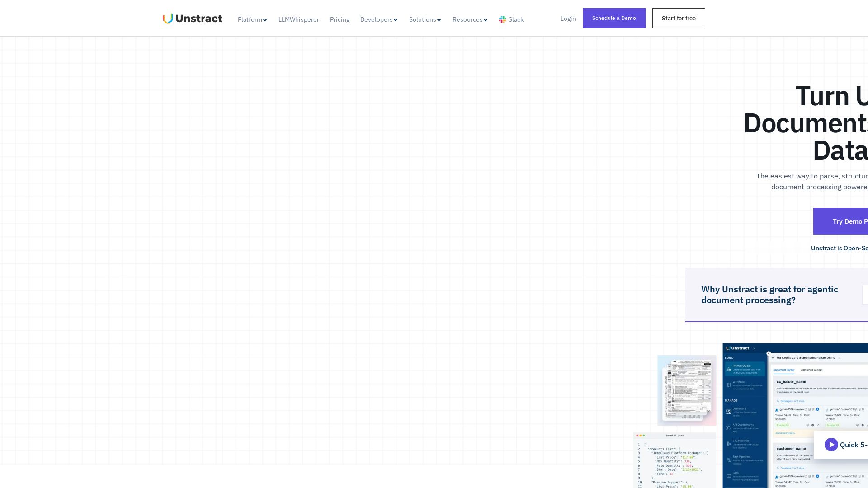Click the Slack logo icon
The image size is (868, 488).
(x=502, y=19)
